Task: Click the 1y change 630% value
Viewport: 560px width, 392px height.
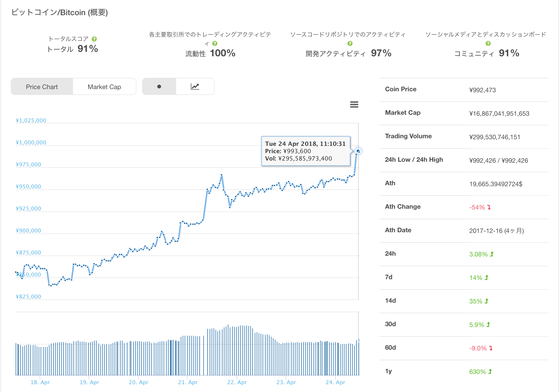Action: pos(481,372)
